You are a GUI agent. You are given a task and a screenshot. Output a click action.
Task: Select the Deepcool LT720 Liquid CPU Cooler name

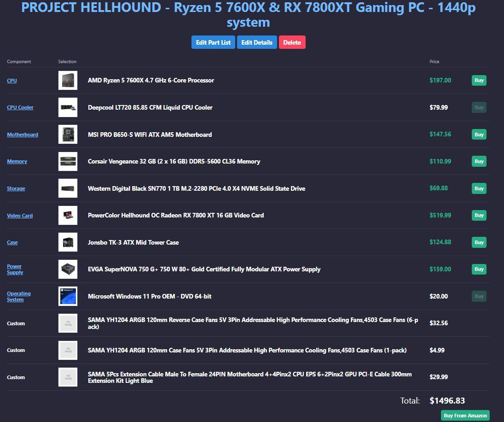[x=150, y=107]
